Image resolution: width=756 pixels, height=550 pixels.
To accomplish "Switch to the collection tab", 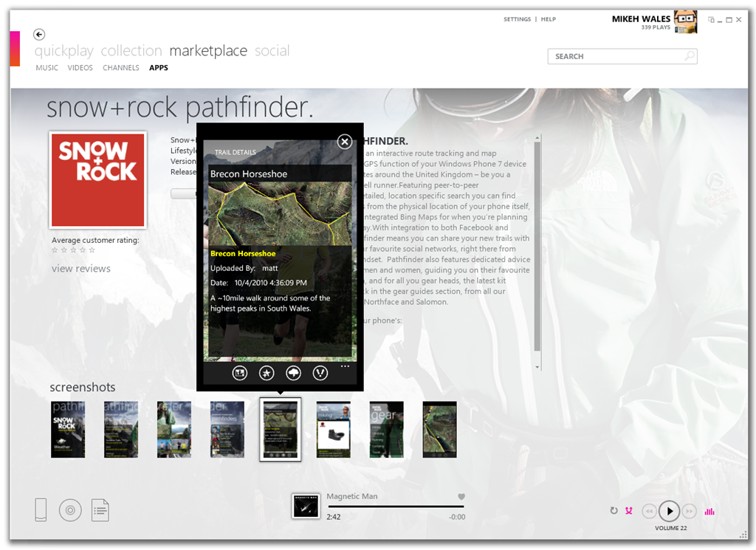I will coord(131,51).
